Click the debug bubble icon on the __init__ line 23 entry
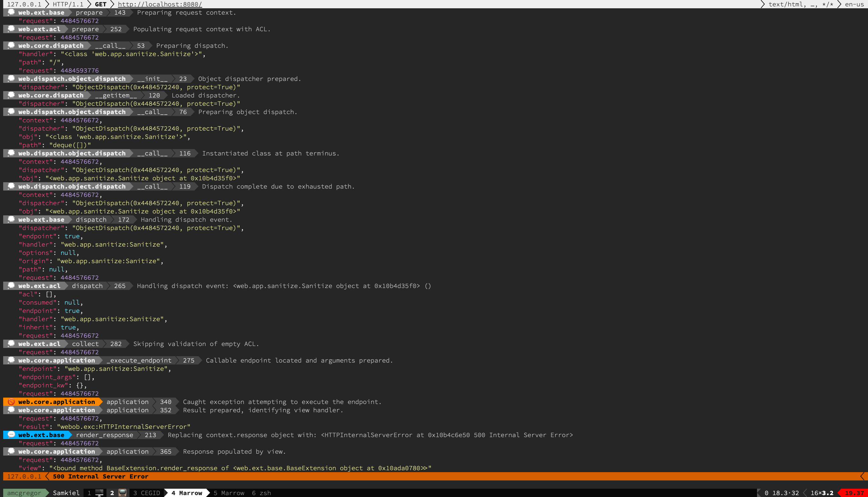 pos(11,78)
